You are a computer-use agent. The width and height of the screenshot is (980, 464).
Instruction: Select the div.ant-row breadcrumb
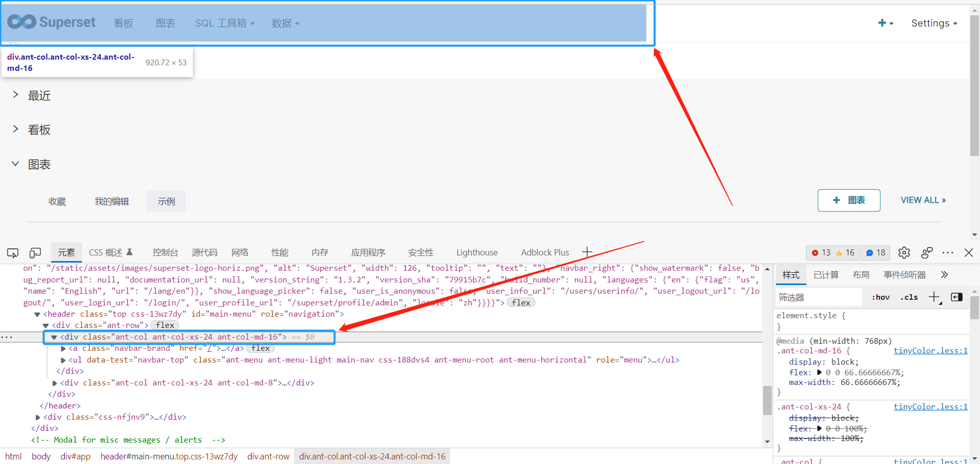tap(268, 456)
